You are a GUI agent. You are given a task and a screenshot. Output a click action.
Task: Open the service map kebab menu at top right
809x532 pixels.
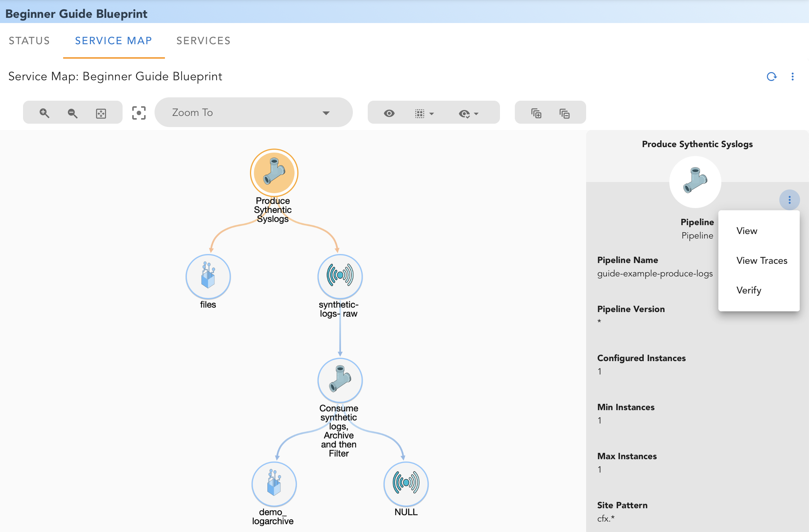[x=792, y=77]
